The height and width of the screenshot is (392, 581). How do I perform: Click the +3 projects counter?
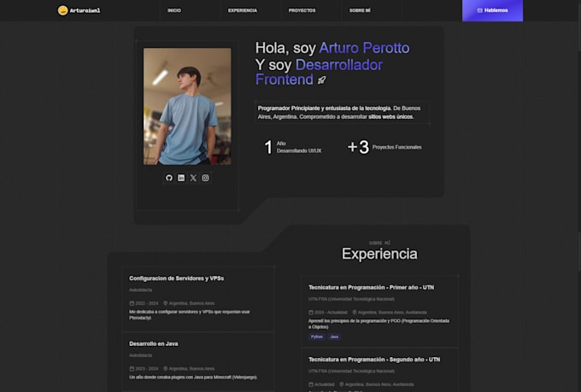point(358,147)
